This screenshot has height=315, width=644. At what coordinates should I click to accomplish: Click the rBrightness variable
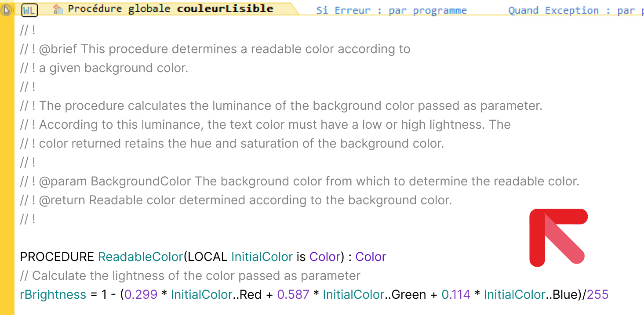pyautogui.click(x=53, y=294)
